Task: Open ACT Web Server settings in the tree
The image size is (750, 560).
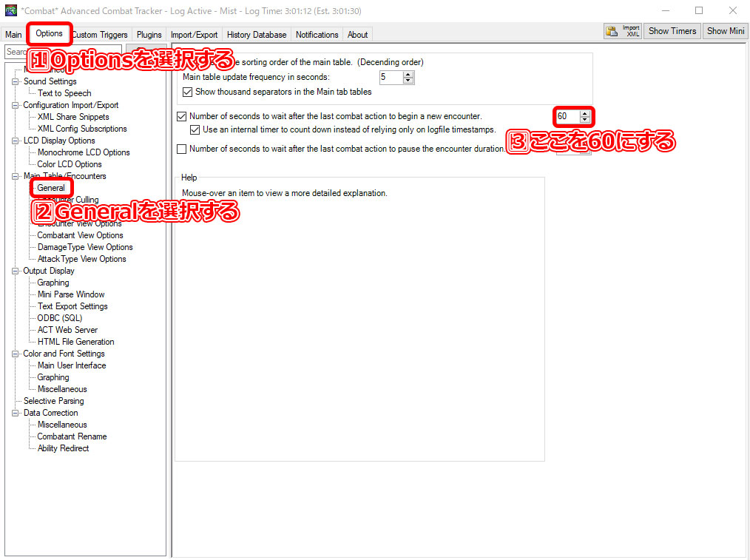Action: click(x=67, y=330)
